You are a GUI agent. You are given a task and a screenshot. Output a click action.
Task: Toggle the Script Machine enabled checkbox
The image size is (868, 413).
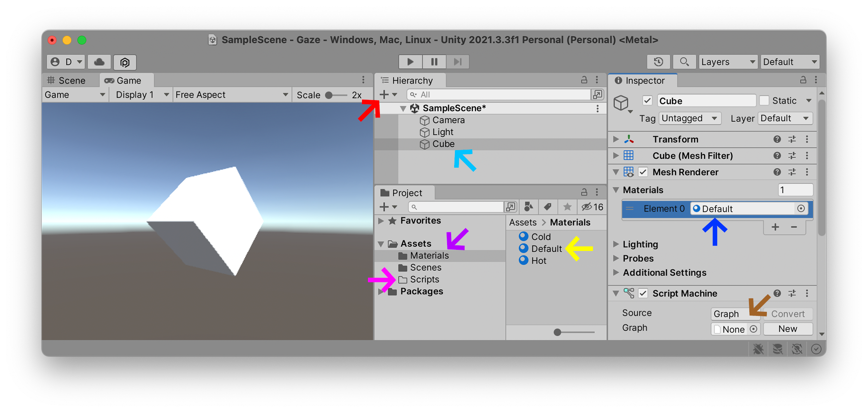pyautogui.click(x=643, y=294)
